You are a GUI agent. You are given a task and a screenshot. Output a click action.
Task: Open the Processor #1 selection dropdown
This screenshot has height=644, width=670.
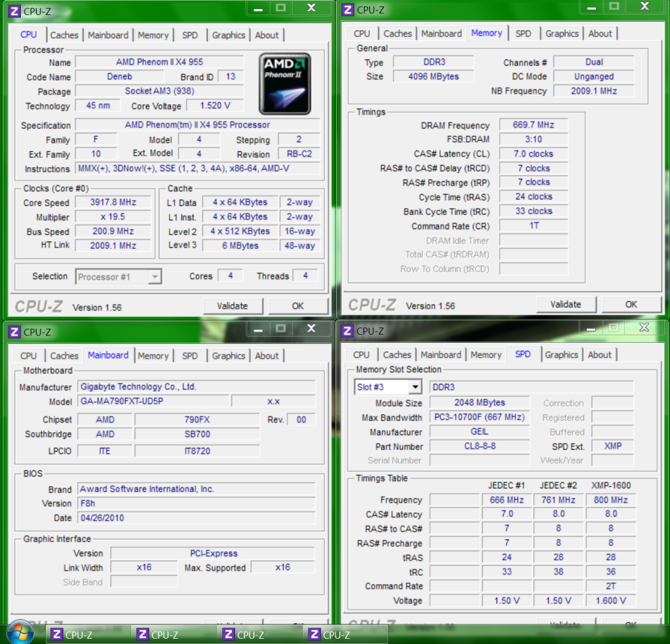(x=118, y=276)
